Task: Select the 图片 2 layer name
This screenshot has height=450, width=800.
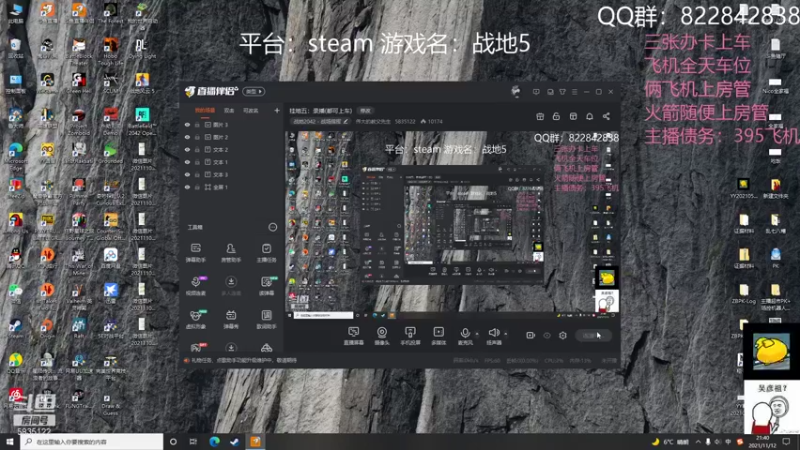Action: (221, 137)
